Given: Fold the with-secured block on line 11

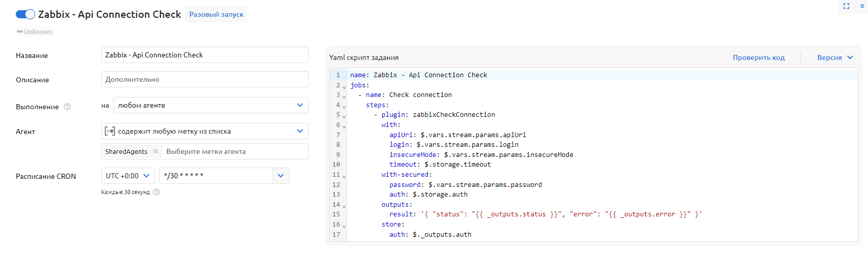Looking at the screenshot, I should [x=344, y=176].
